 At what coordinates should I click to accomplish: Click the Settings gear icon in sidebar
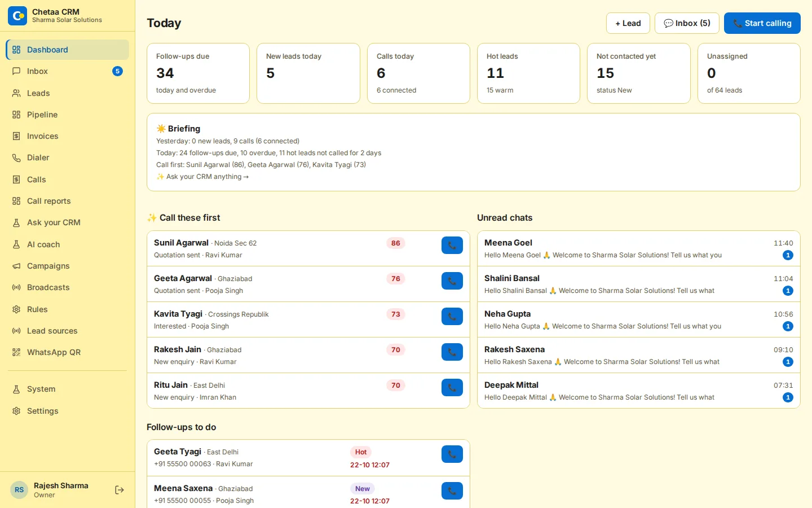point(16,411)
